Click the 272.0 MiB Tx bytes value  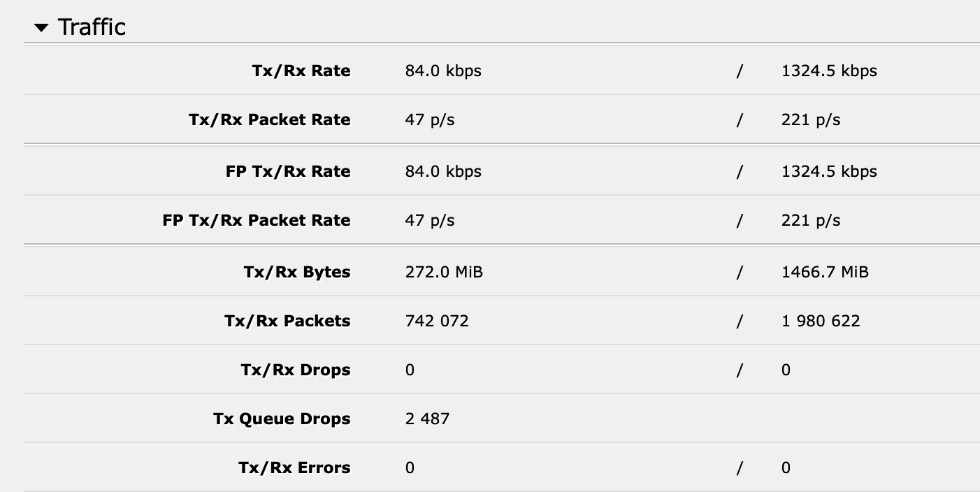pos(443,273)
